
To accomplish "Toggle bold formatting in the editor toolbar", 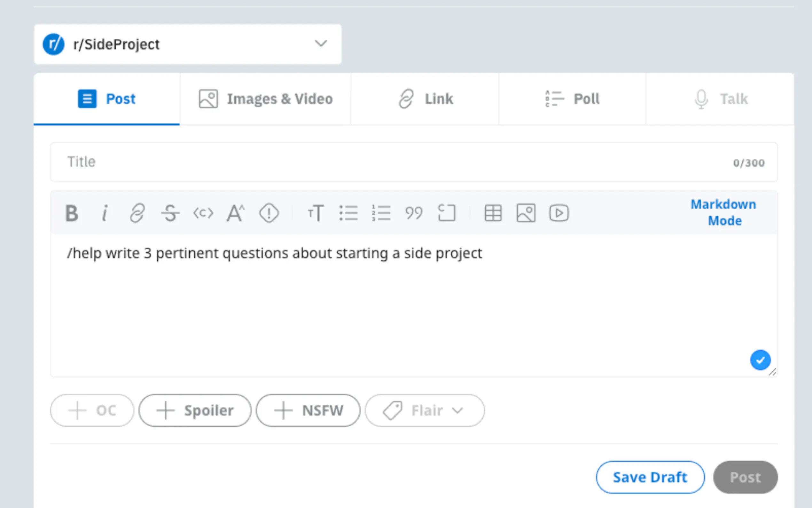I will (x=72, y=213).
